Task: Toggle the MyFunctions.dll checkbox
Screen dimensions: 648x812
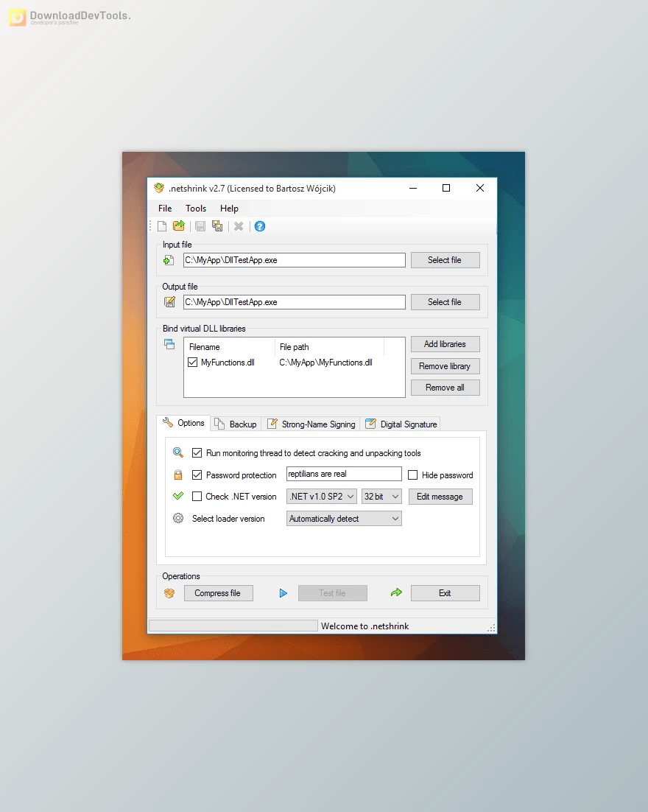Action: click(x=192, y=362)
